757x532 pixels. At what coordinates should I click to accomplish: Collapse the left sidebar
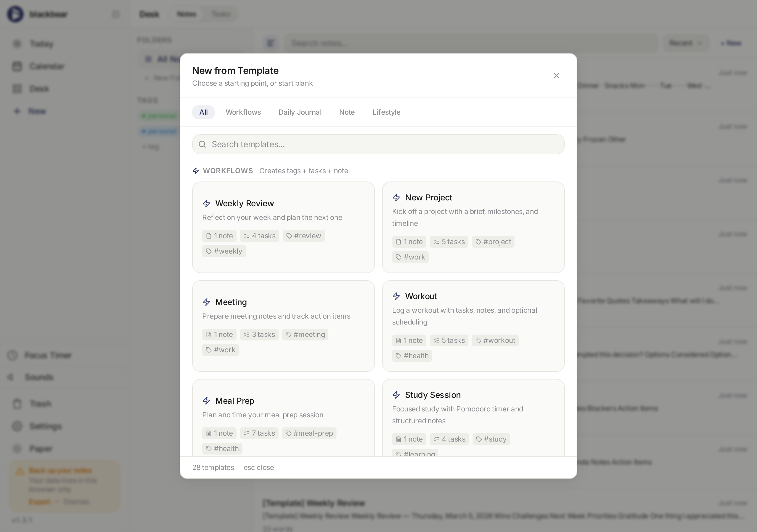[x=116, y=14]
